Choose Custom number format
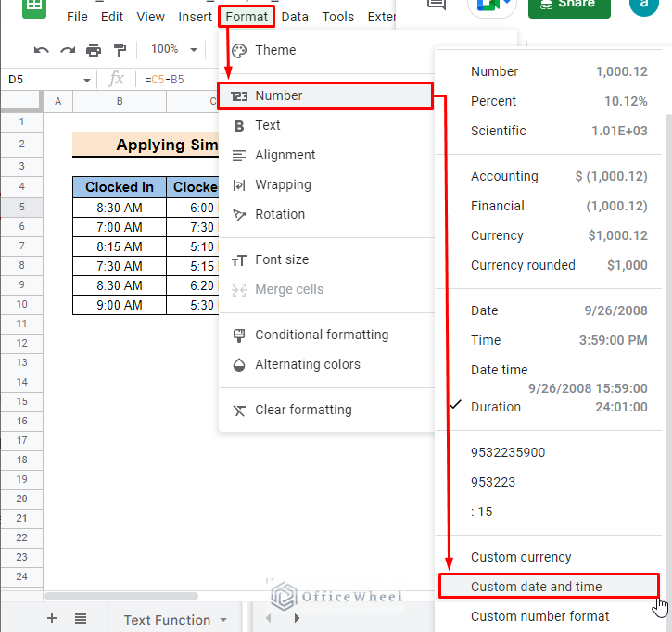Image resolution: width=672 pixels, height=632 pixels. pos(549,616)
